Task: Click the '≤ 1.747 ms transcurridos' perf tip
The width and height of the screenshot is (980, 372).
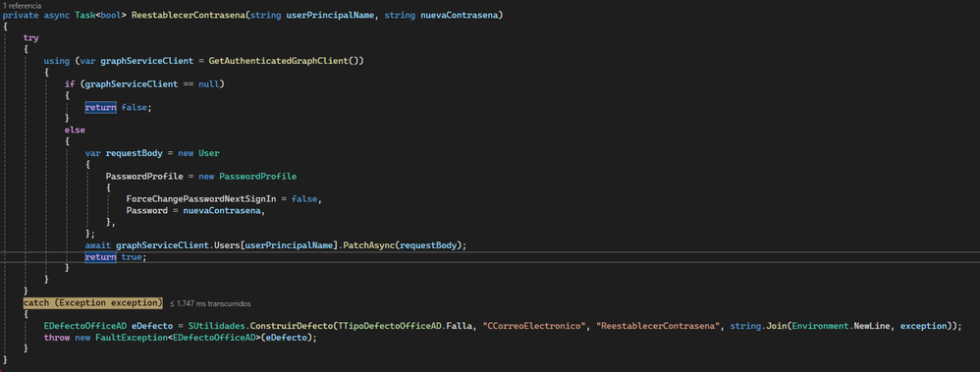Action: tap(210, 303)
